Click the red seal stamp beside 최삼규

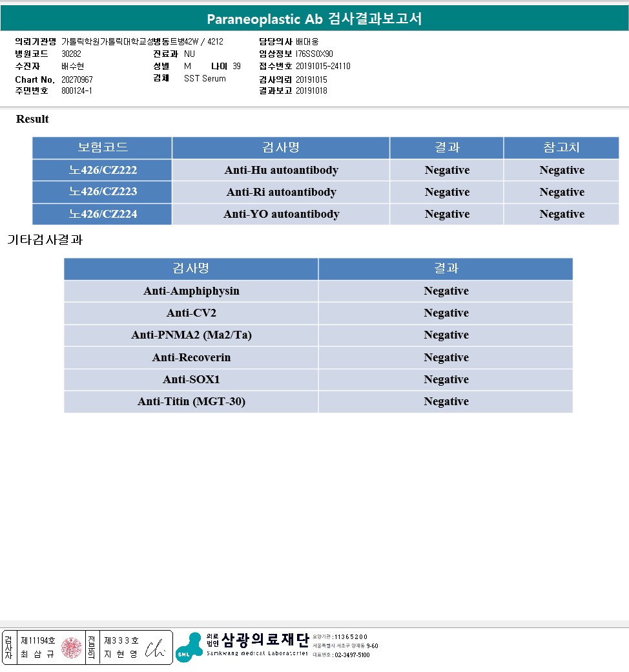[x=71, y=647]
